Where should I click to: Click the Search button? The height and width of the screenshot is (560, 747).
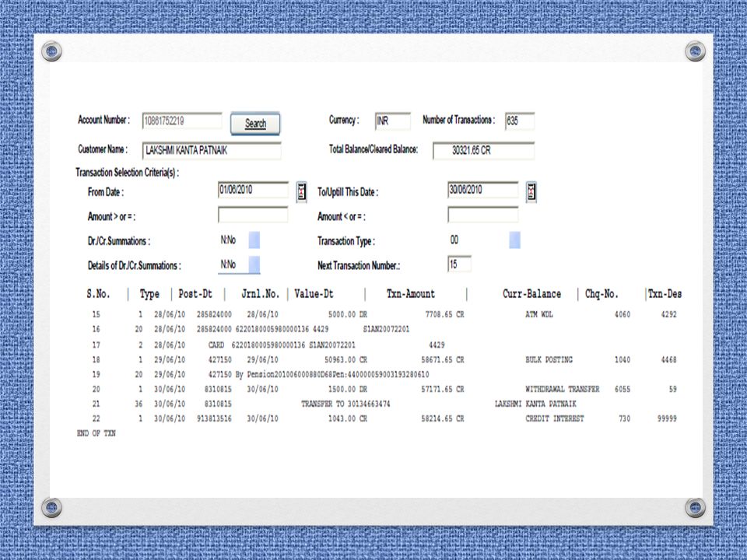(x=255, y=124)
